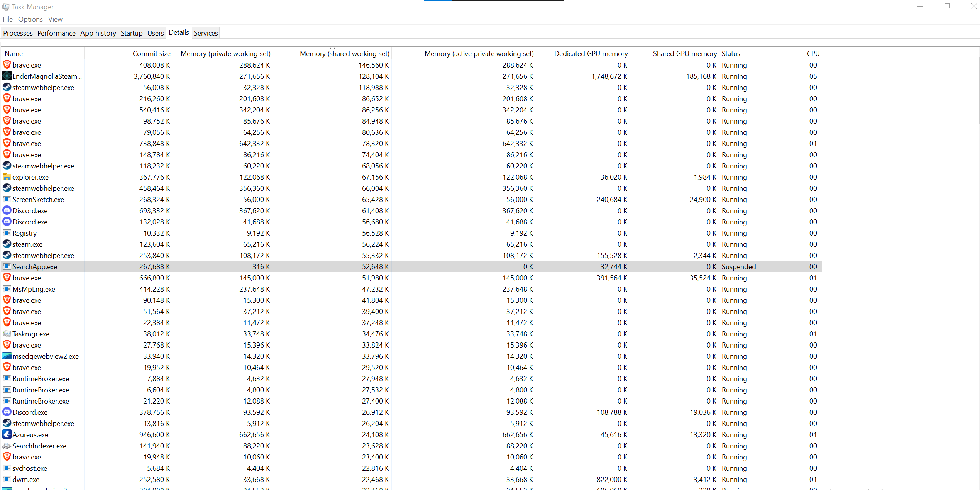Click Steam icon of steamwebhelper row 458,464 K

pos(7,188)
